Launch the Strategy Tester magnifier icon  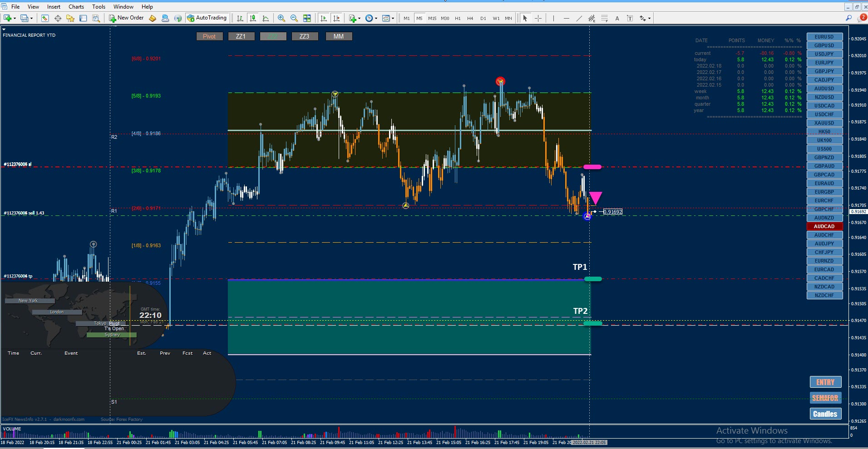(x=96, y=18)
